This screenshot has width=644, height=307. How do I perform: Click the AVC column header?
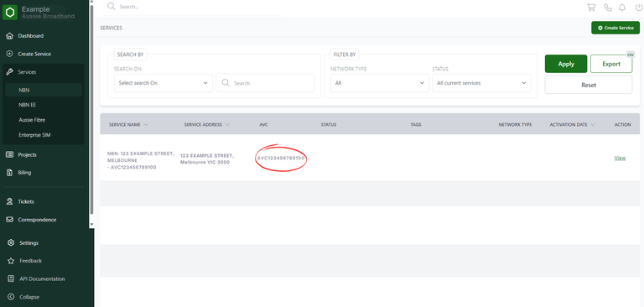[x=263, y=124]
